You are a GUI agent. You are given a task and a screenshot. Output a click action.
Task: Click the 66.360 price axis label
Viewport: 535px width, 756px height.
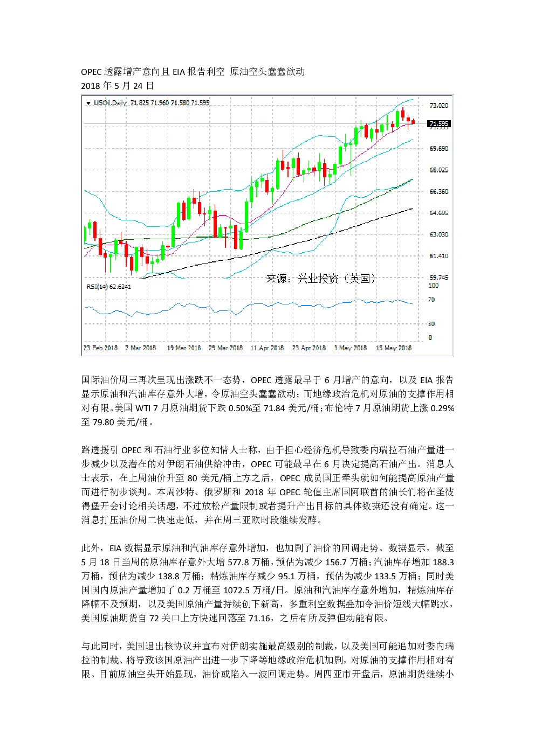(x=438, y=192)
